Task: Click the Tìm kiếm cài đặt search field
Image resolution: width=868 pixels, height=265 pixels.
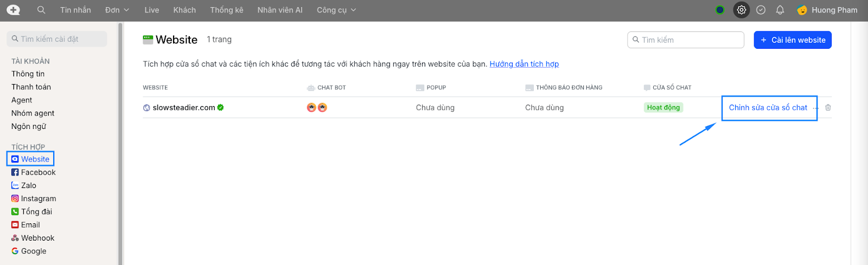Action: [x=57, y=39]
